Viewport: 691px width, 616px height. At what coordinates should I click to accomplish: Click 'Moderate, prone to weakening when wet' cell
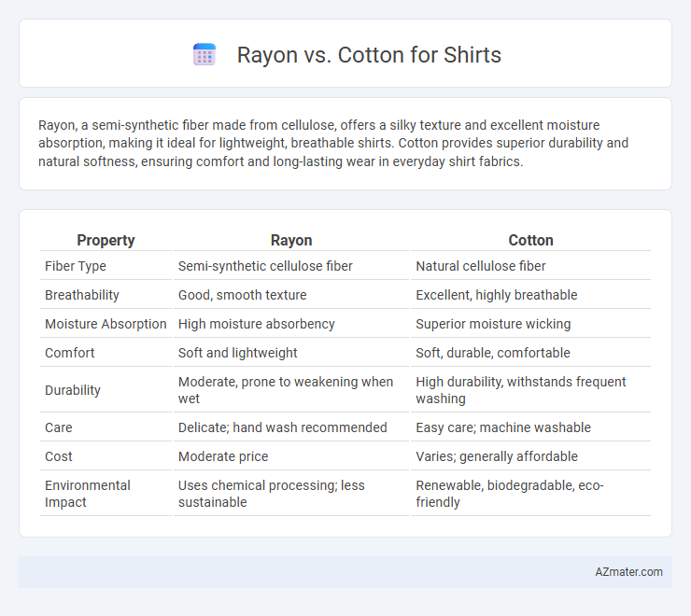point(286,390)
